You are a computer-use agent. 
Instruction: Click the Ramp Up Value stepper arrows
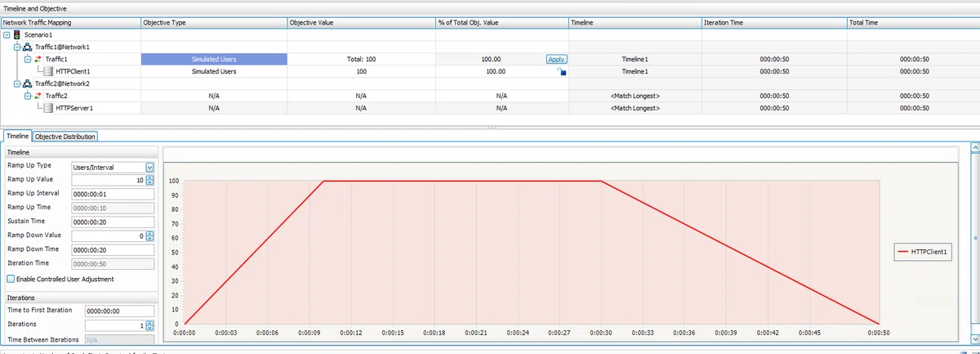point(149,180)
